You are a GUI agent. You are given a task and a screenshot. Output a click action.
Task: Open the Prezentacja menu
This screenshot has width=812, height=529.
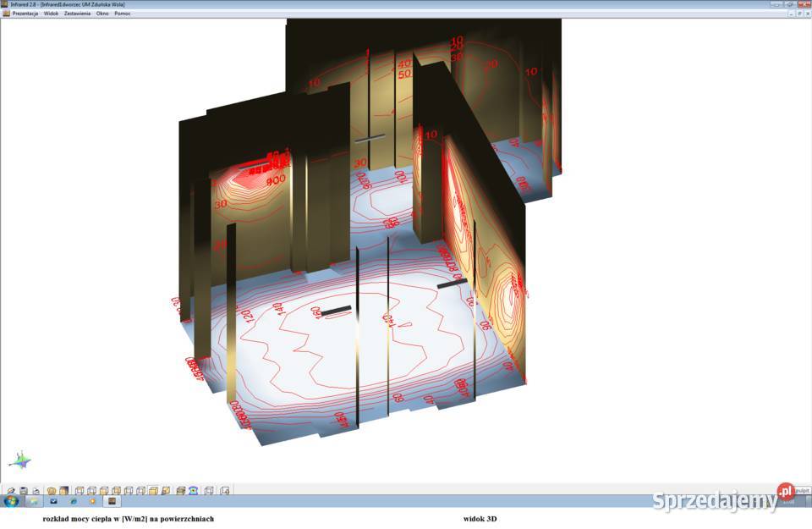tap(25, 14)
